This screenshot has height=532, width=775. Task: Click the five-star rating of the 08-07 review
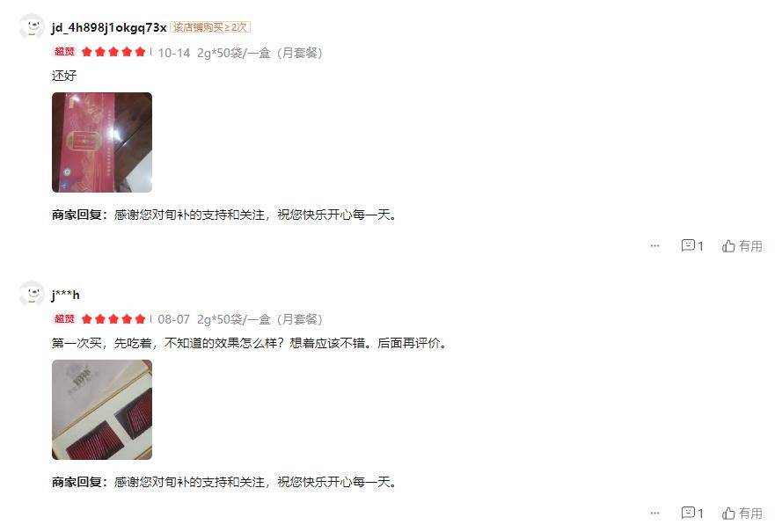click(x=113, y=319)
